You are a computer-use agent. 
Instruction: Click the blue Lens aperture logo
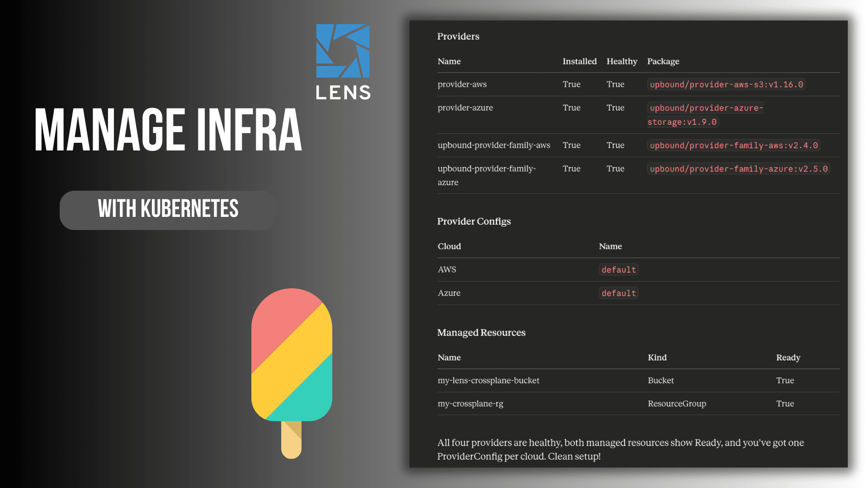[343, 51]
